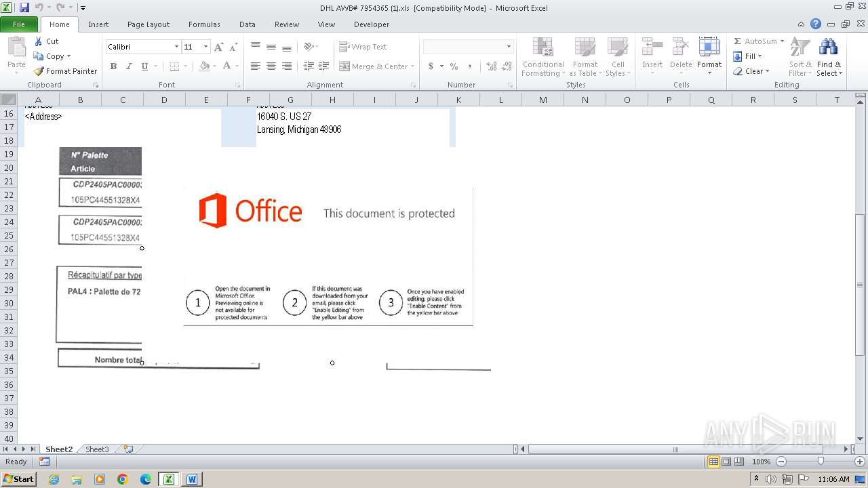The image size is (868, 488).
Task: Open the File tab
Action: pyautogui.click(x=19, y=24)
